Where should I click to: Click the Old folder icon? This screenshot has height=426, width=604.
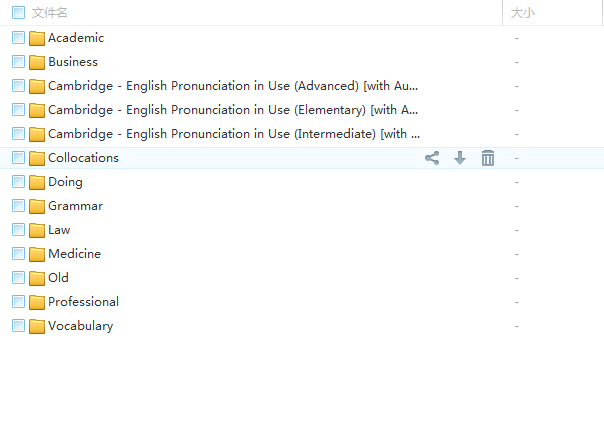click(x=37, y=278)
